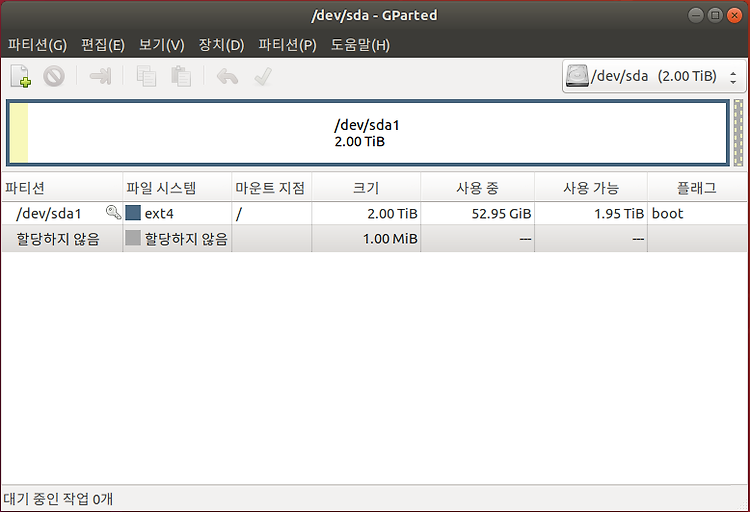Select the /dev/sda1 partition row
The width and height of the screenshot is (750, 512).
tap(375, 213)
